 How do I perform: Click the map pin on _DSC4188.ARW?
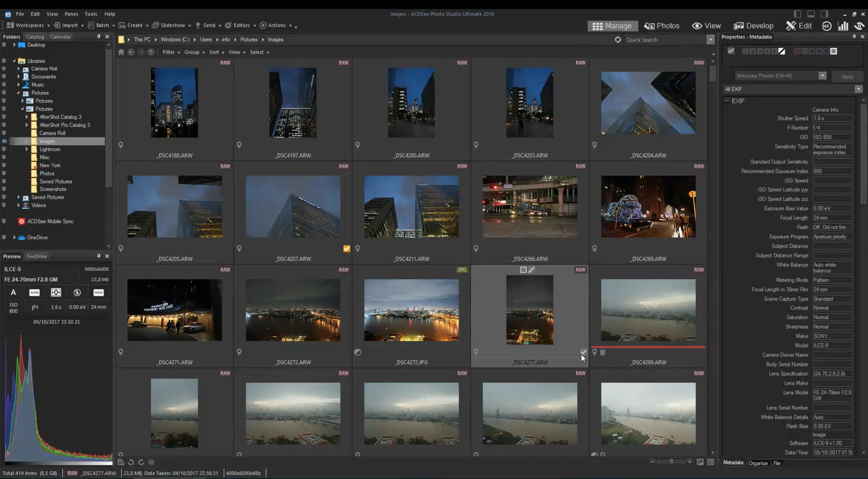(x=121, y=145)
